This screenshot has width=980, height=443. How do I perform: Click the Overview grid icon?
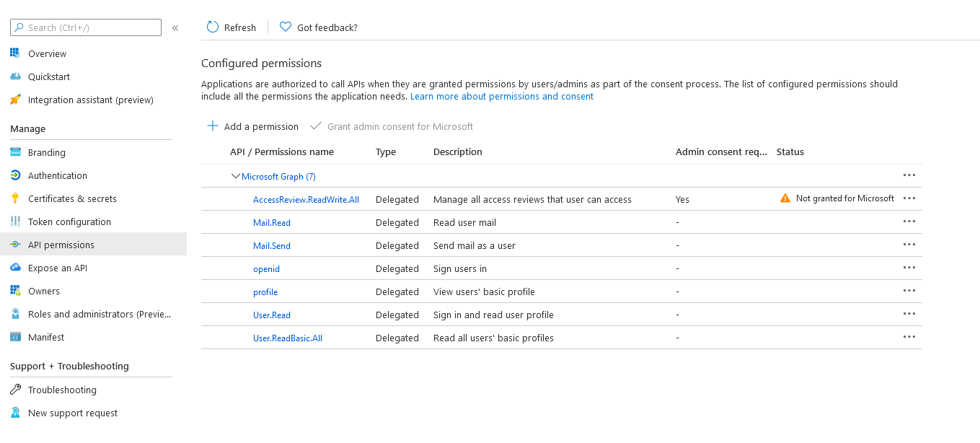pos(15,53)
